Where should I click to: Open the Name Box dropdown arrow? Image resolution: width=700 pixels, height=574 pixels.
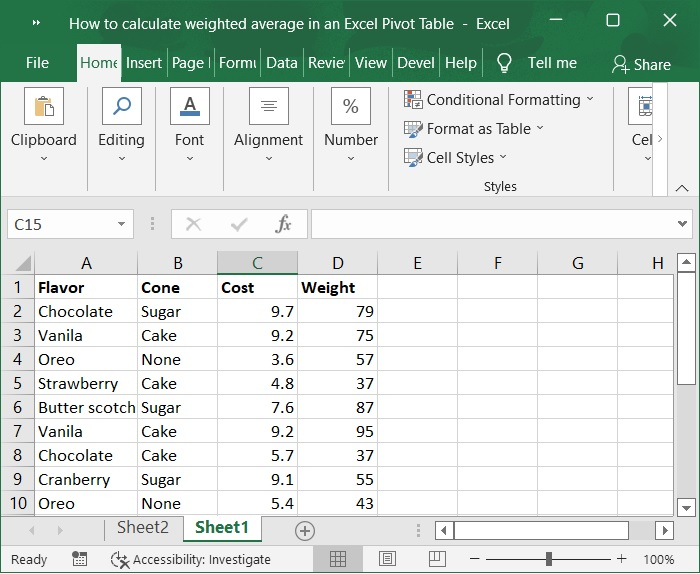[122, 225]
